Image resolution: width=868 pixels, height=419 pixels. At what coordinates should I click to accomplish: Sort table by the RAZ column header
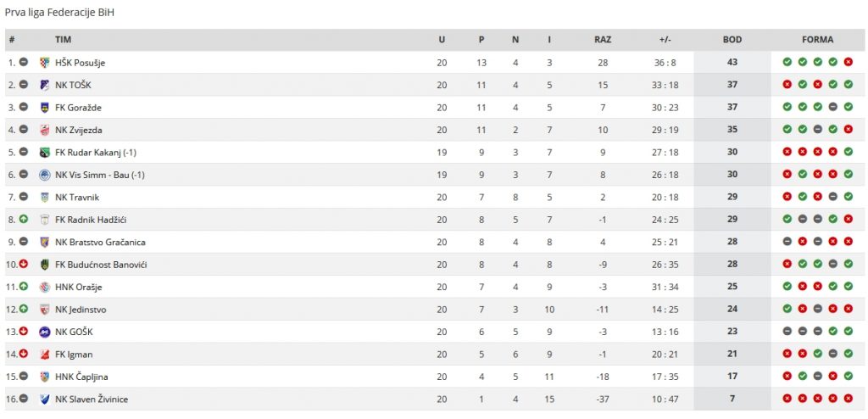(603, 40)
